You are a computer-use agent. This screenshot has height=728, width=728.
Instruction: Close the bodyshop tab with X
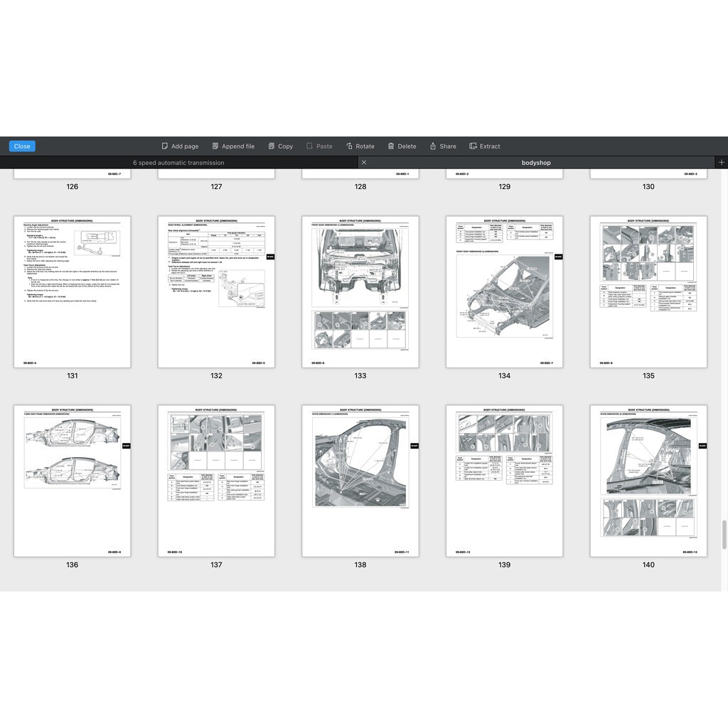tap(364, 163)
